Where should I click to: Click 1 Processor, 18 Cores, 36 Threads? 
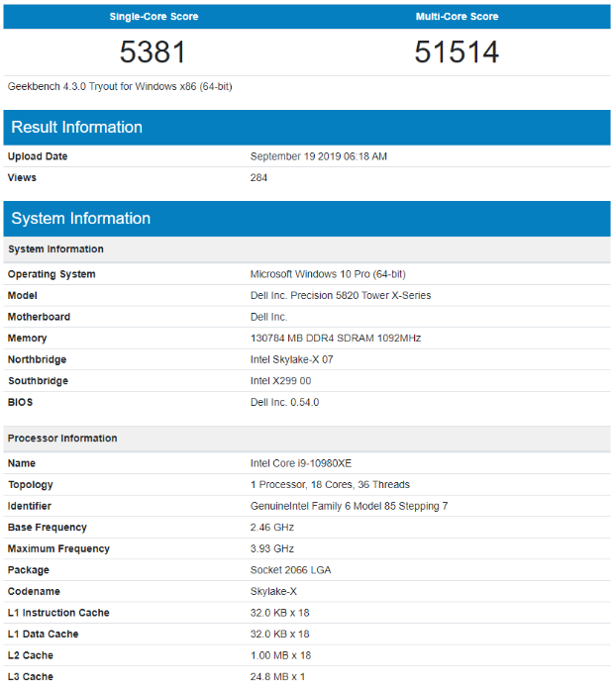tap(330, 485)
